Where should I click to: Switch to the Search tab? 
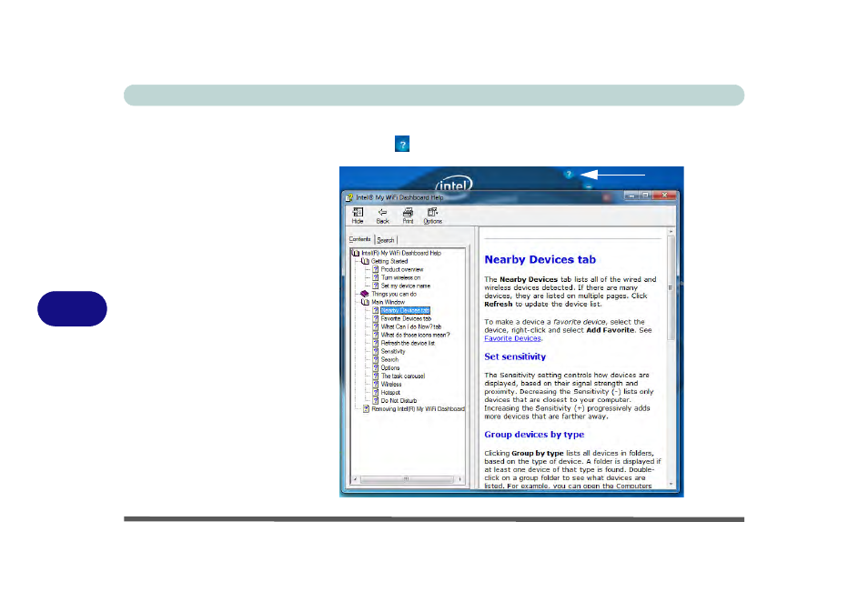385,240
